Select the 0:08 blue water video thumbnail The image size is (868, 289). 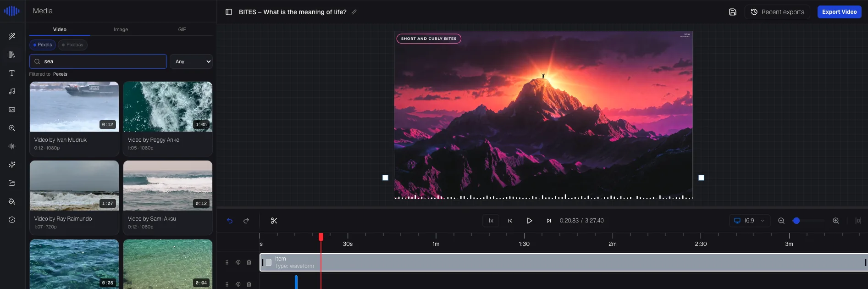click(74, 264)
